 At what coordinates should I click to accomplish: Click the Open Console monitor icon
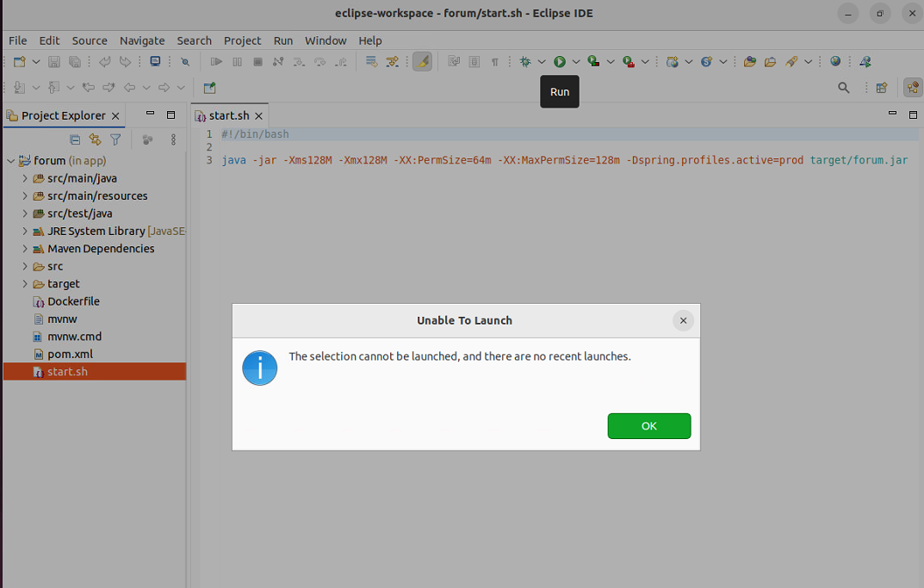[x=155, y=61]
